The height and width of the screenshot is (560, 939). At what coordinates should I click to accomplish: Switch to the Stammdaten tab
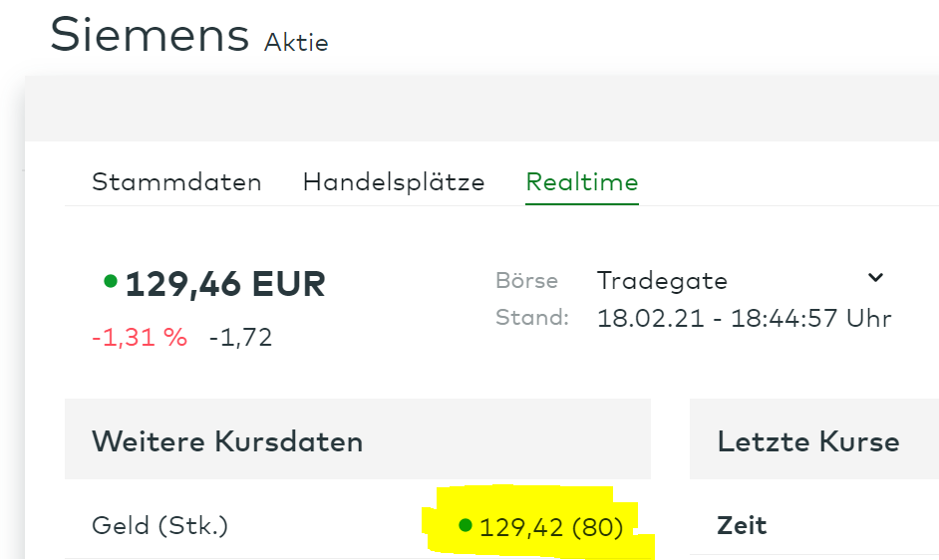coord(176,182)
